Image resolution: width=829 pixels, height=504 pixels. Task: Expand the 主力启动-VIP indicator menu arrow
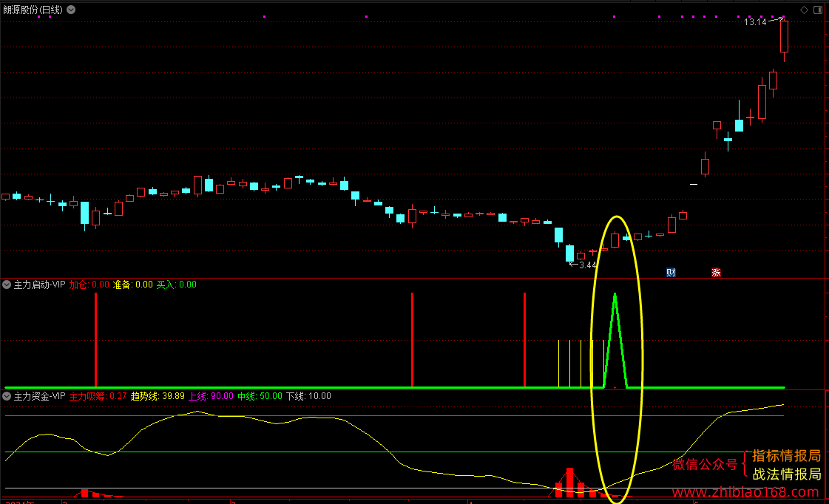(x=7, y=285)
